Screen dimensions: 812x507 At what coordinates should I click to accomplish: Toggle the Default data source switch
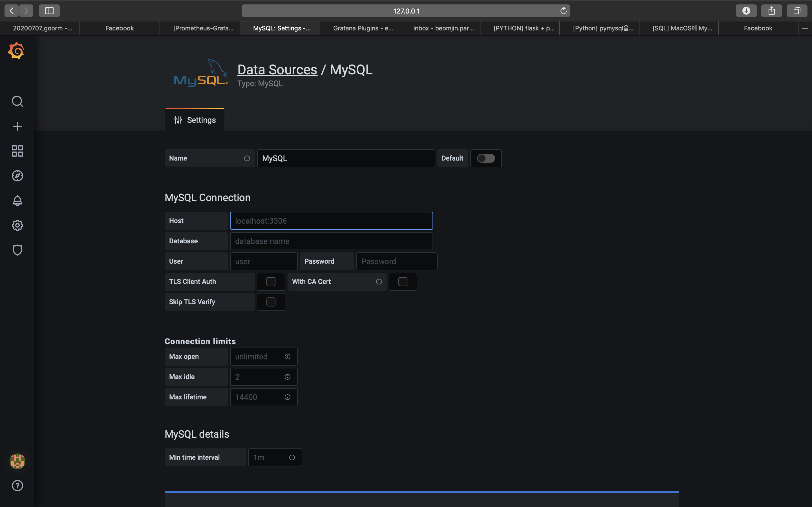[486, 158]
